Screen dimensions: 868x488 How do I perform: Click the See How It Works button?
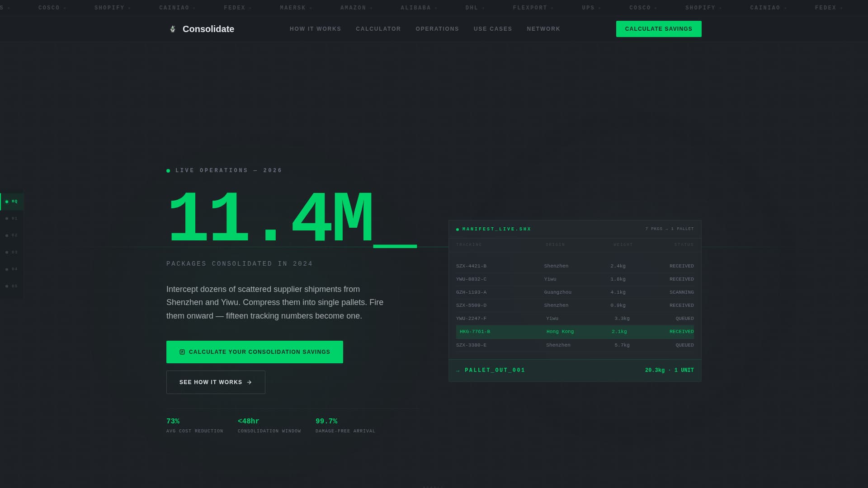216,382
